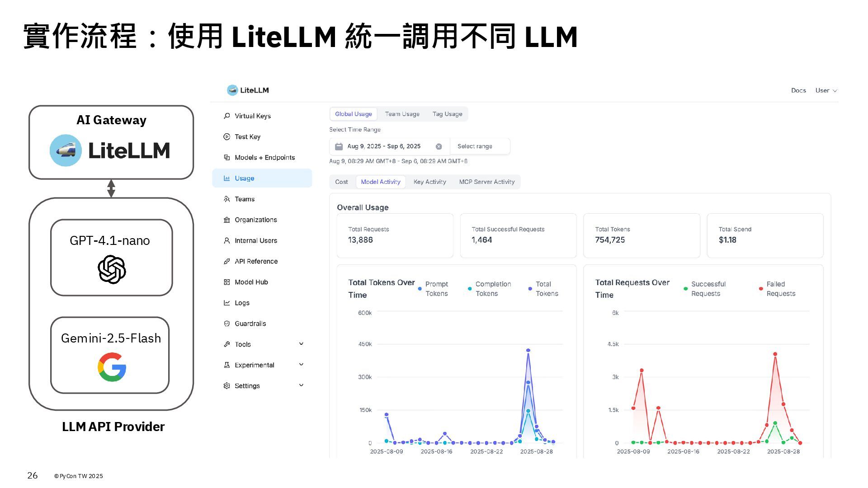Click the Google logo under Gemini-2.5-Flash
Image resolution: width=868 pixels, height=488 pixels.
(112, 367)
